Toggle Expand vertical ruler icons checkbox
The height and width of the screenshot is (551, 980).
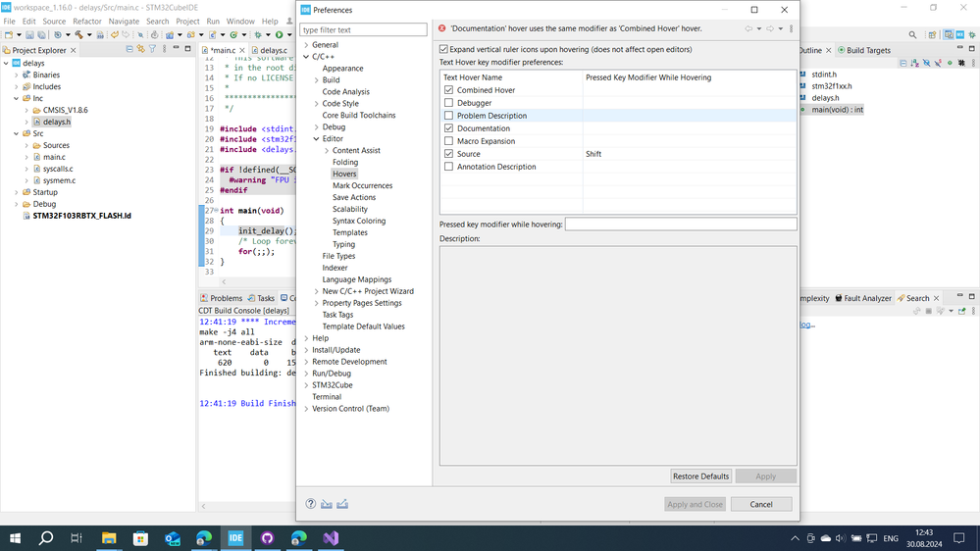pyautogui.click(x=444, y=49)
